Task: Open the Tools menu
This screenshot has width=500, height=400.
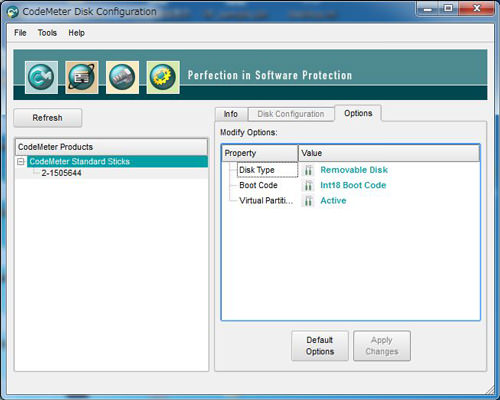Action: pos(47,33)
